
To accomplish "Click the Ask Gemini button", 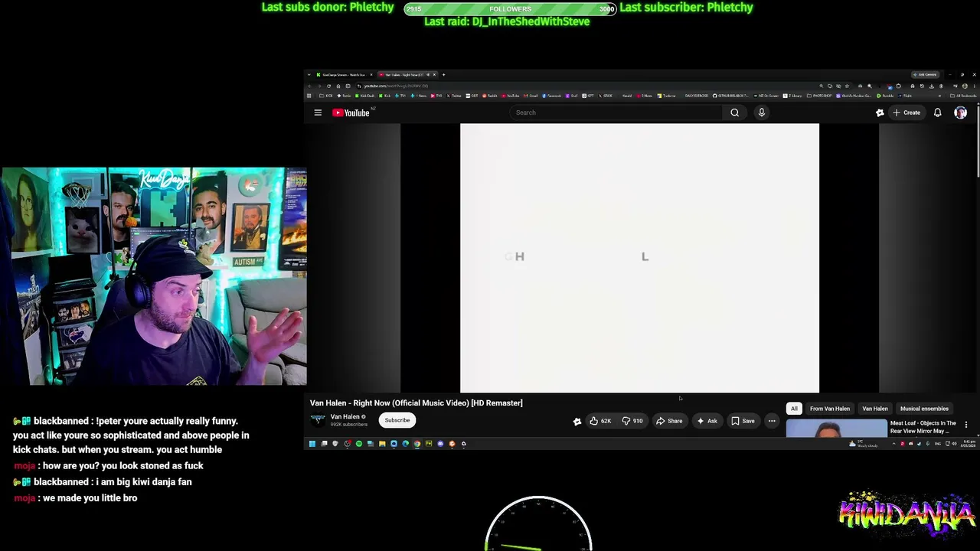I will [x=926, y=75].
